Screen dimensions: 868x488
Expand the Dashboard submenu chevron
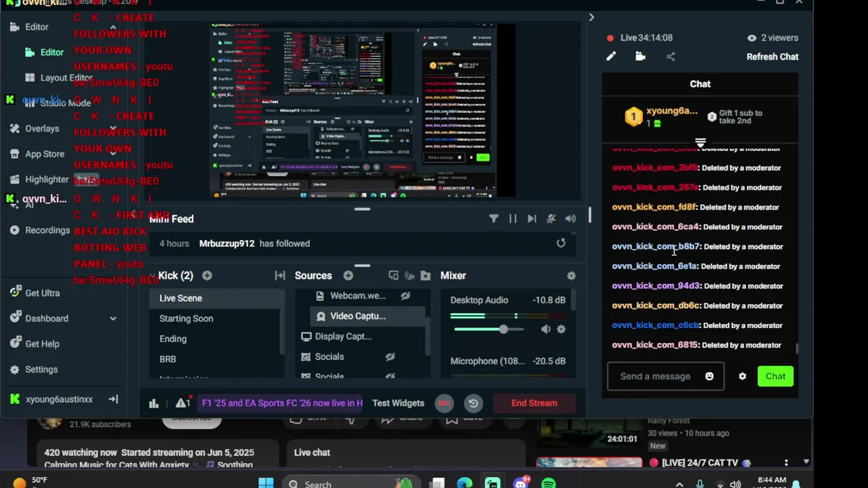tap(113, 319)
